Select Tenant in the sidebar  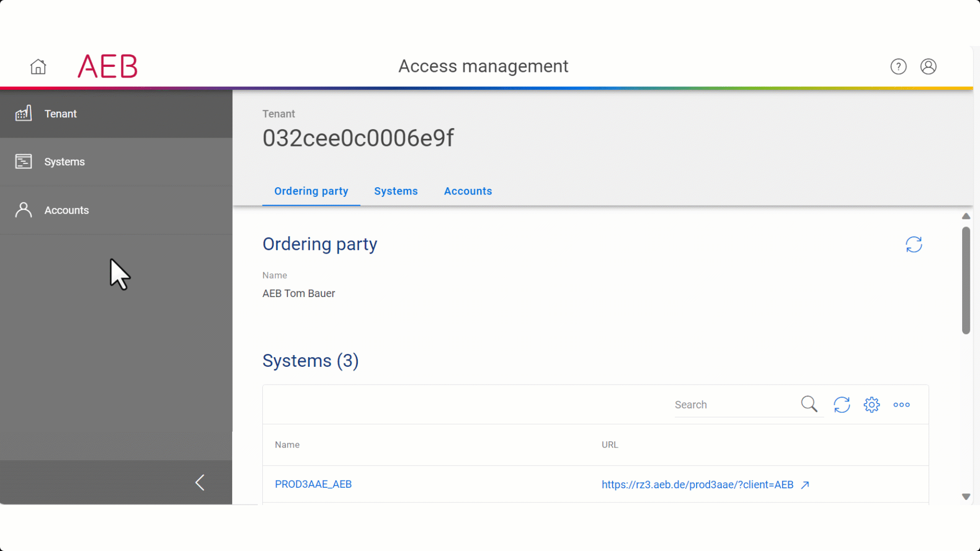60,114
